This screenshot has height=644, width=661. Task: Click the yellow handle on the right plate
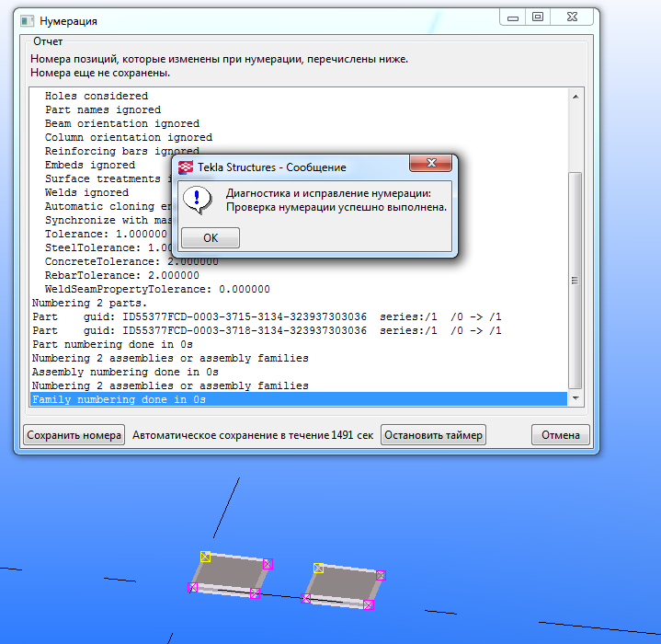tap(319, 568)
